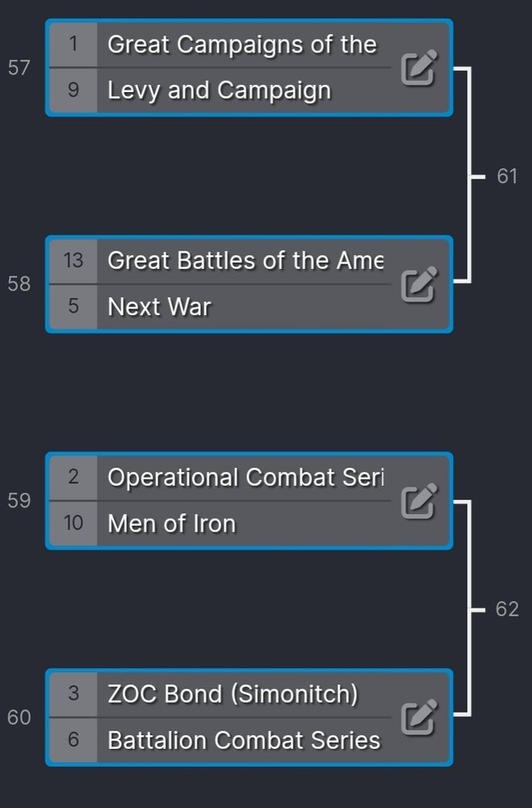The height and width of the screenshot is (808, 532).
Task: Select Battalion Combat Series participant
Action: 244,740
